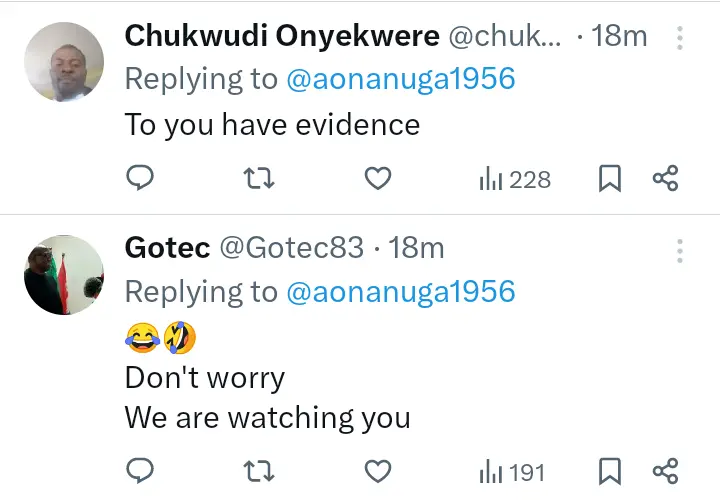Visit Chukwudi Onyekwere's profile name
Screen dimensions: 720x500
281,37
